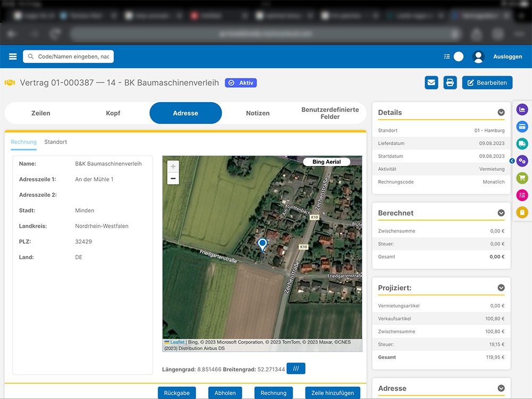Click the Rechnungscode value Monatlich
Image resolution: width=532 pixels, height=399 pixels.
click(x=494, y=182)
